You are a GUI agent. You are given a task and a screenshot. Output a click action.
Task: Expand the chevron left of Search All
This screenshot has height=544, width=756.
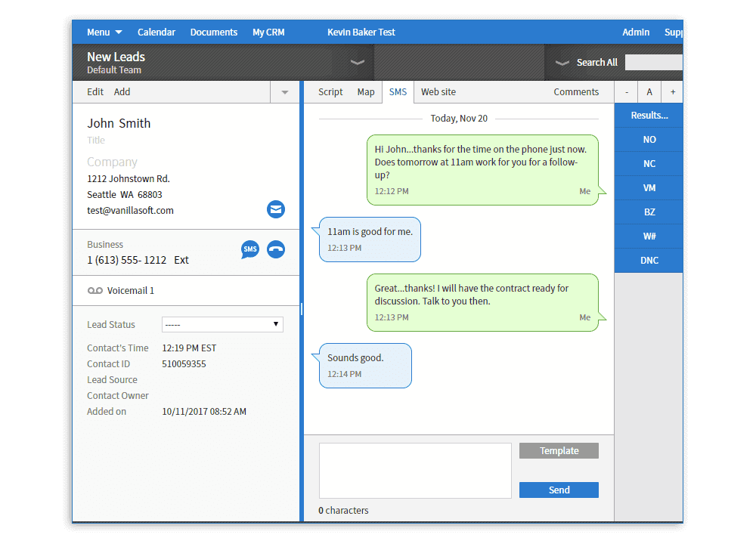tap(562, 63)
